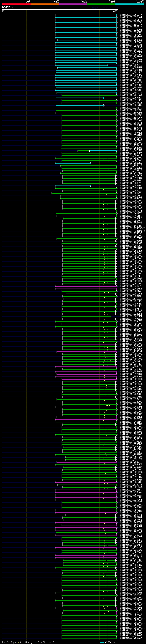Select label UniRef100_B8LLP6
Screen dimensions: 146x644
(131, 72)
